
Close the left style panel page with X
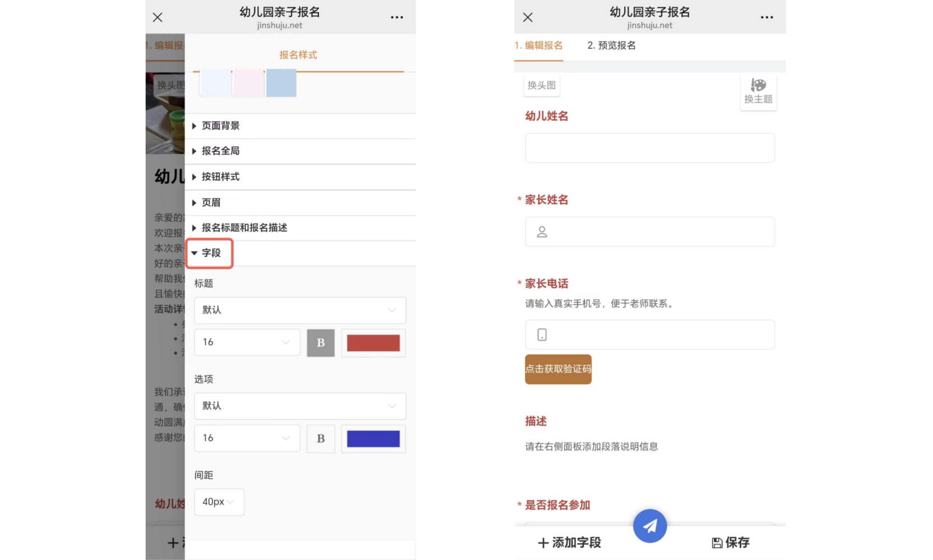click(157, 17)
